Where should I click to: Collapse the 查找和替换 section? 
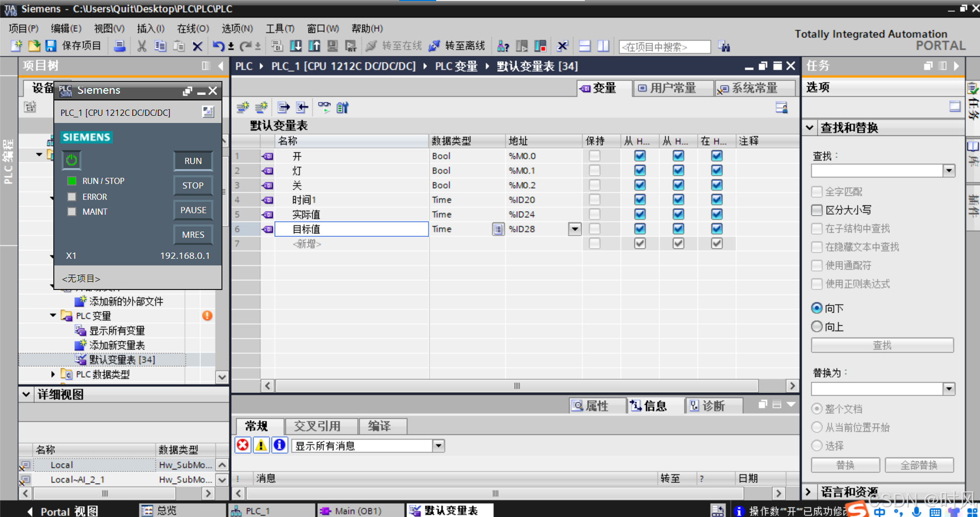pos(810,128)
